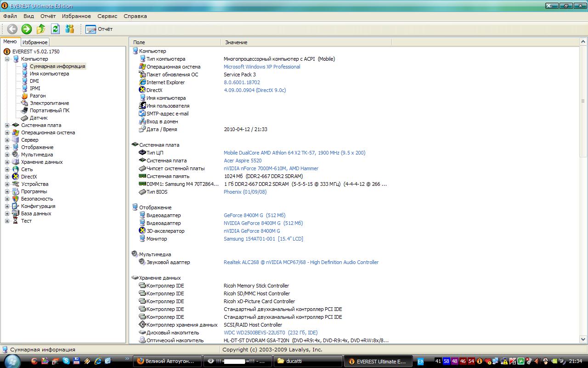Switch to the Избранное tab
The height and width of the screenshot is (368, 588).
[35, 42]
